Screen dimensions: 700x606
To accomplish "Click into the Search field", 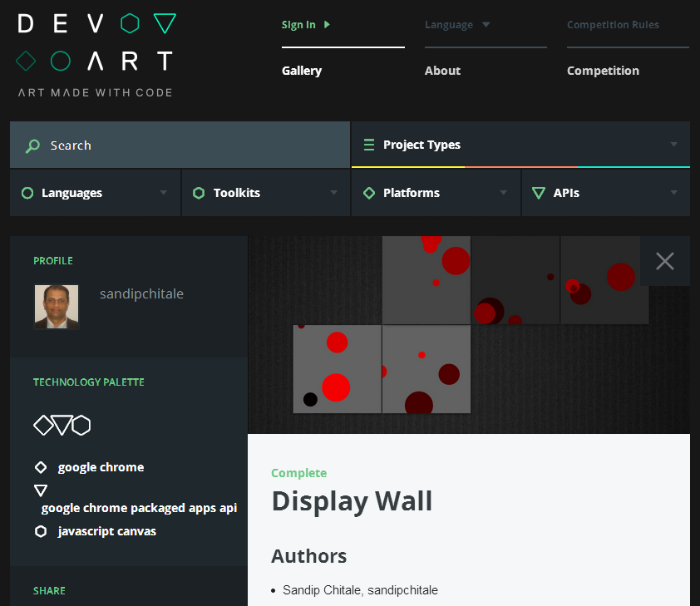I will tap(180, 145).
